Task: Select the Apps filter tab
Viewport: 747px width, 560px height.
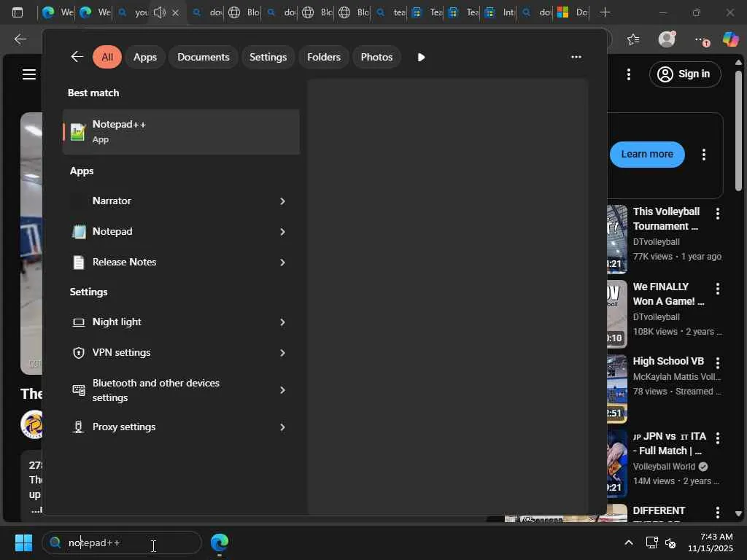Action: pyautogui.click(x=145, y=57)
